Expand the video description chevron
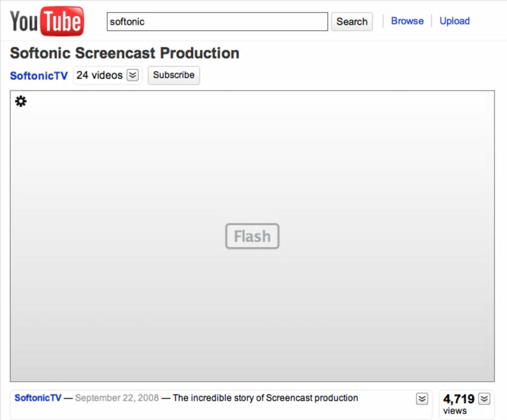The height and width of the screenshot is (420, 507). pos(422,399)
